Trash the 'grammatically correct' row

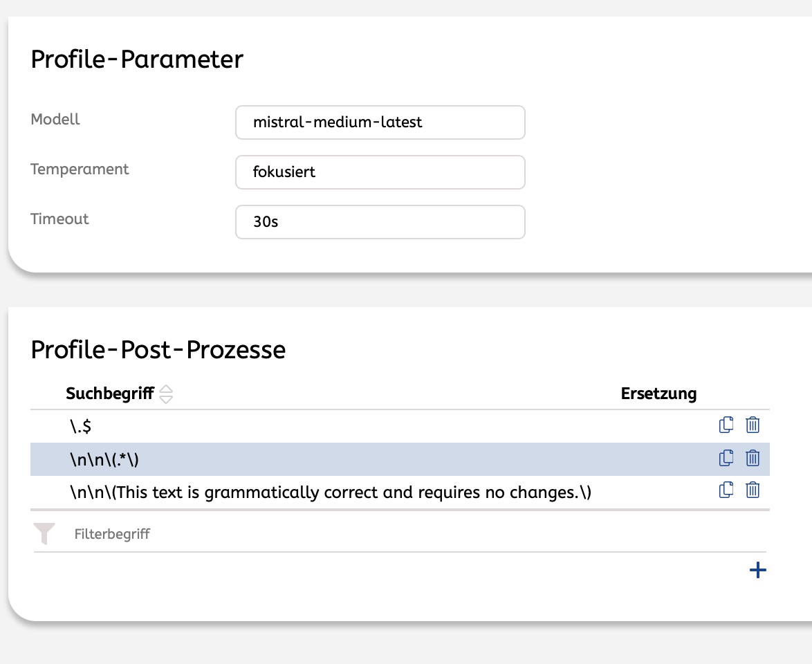(x=753, y=490)
